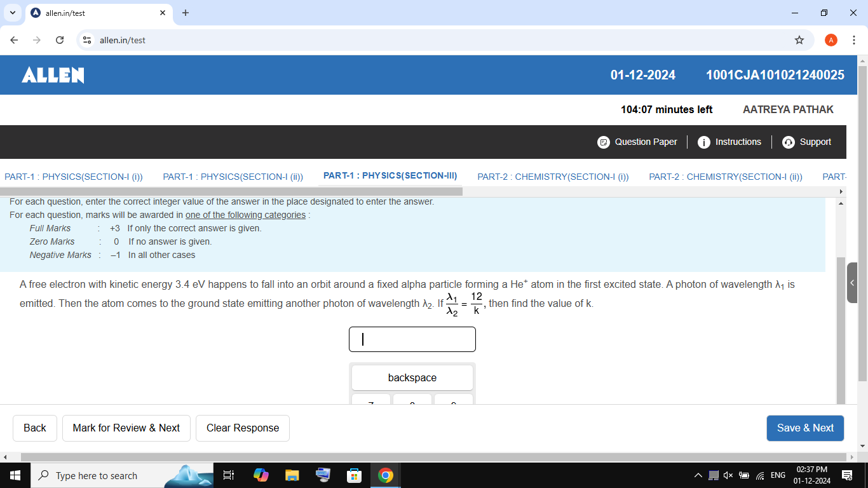Reload the page
The width and height of the screenshot is (868, 488).
pos(60,40)
